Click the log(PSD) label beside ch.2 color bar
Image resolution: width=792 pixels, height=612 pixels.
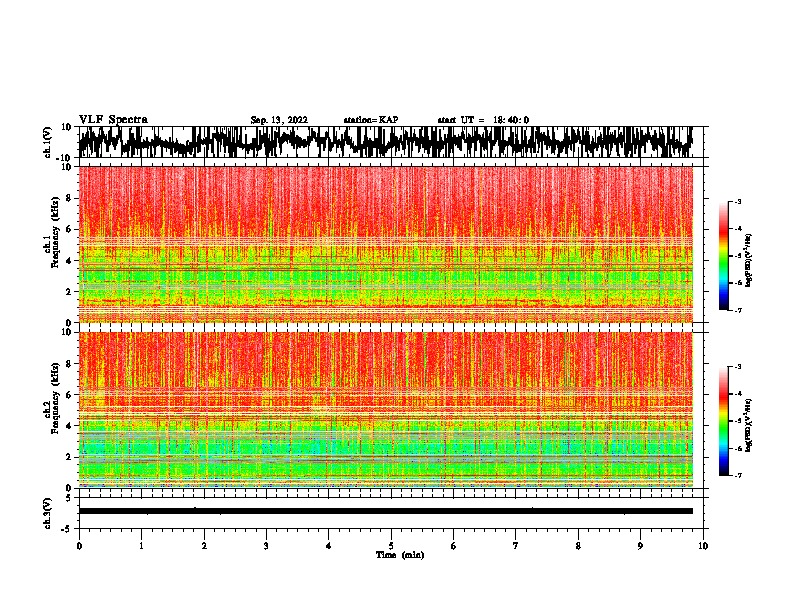coord(749,425)
